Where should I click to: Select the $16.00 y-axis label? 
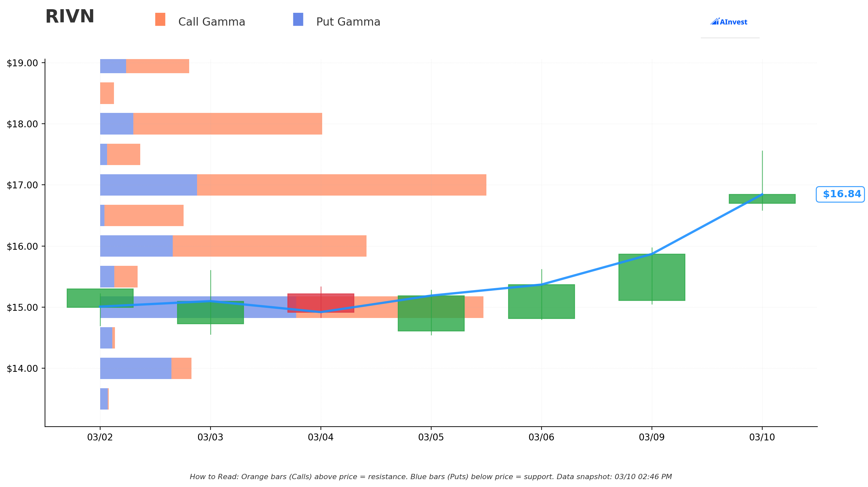[x=22, y=246]
